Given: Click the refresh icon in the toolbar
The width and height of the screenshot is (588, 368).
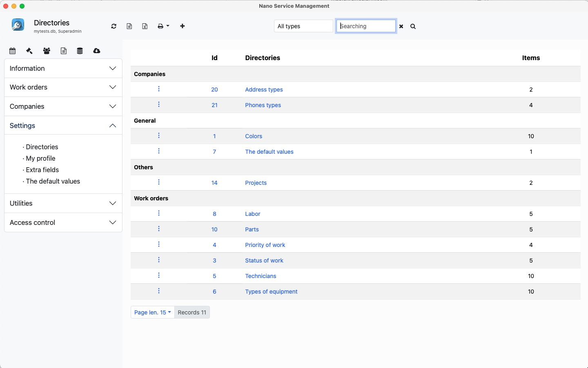Looking at the screenshot, I should (x=114, y=26).
